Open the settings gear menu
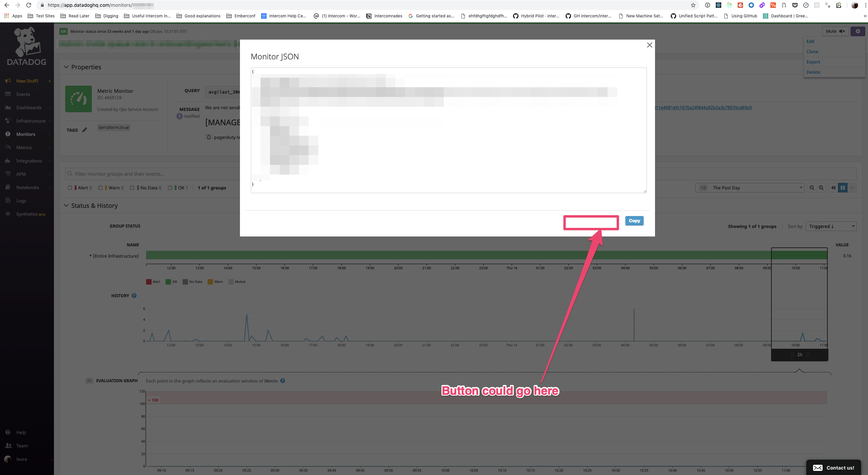 [857, 31]
